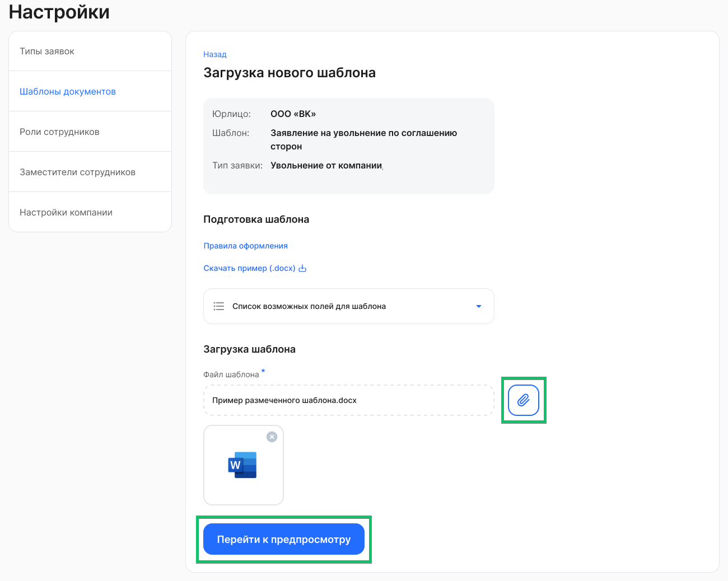Open Типы заявок settings section

coord(90,51)
